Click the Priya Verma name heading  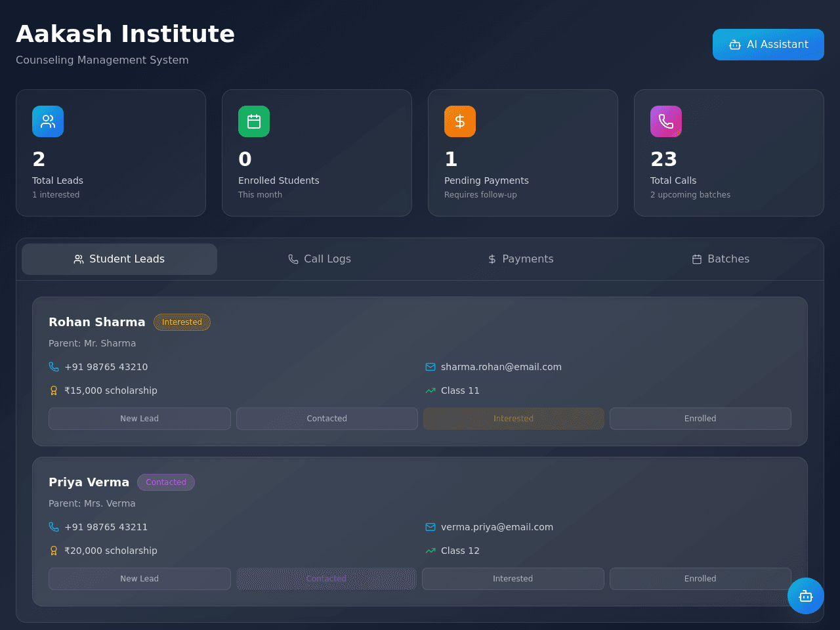89,482
